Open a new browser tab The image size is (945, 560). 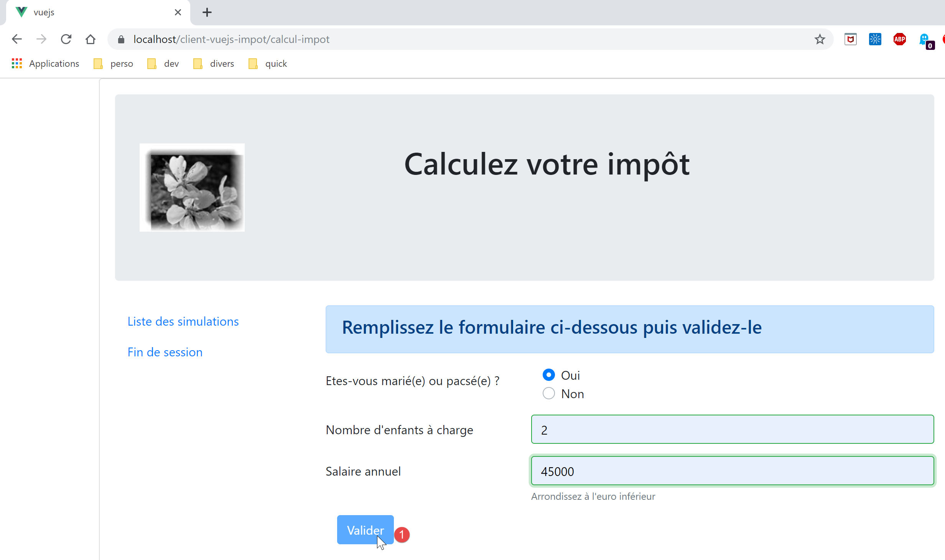(x=207, y=12)
